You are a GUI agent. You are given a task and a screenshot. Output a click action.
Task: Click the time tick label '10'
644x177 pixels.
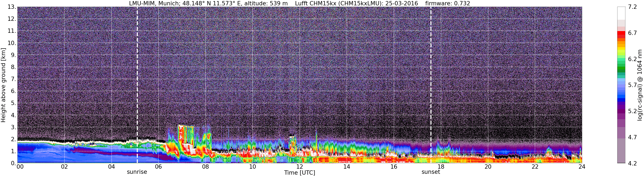253,167
